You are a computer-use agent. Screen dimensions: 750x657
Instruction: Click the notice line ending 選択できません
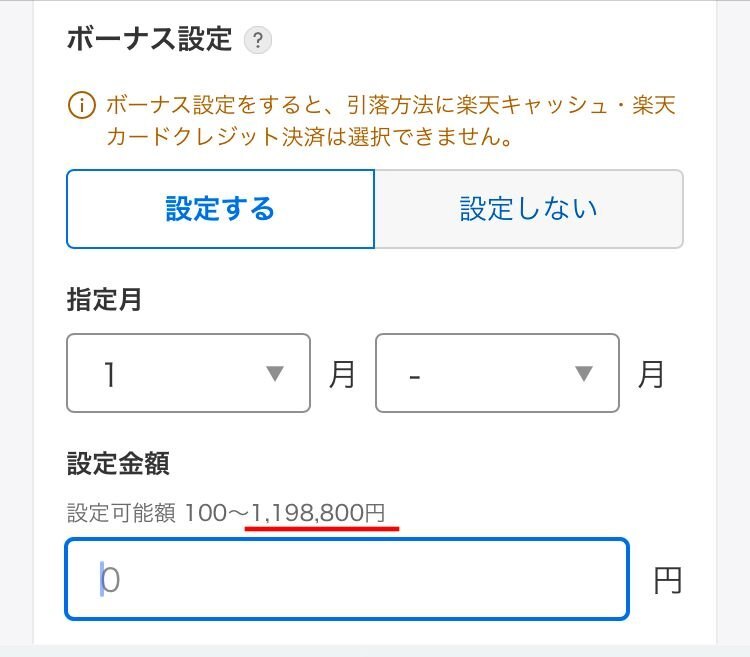coord(310,137)
